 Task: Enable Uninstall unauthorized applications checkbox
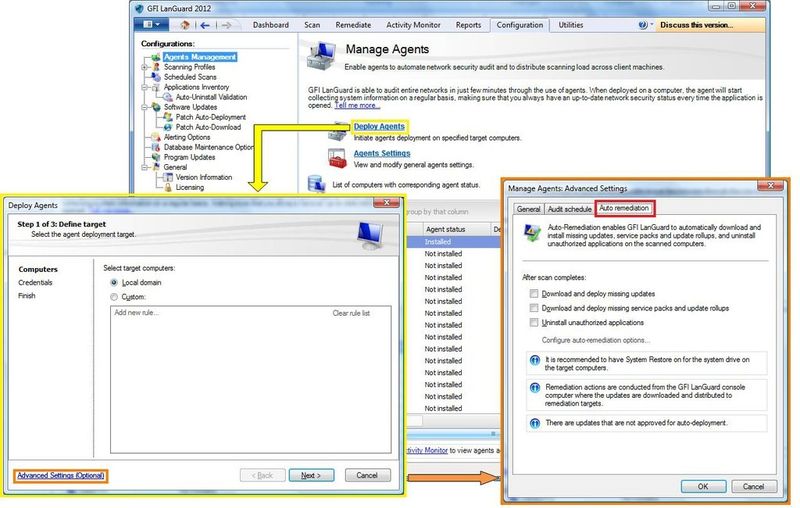534,322
